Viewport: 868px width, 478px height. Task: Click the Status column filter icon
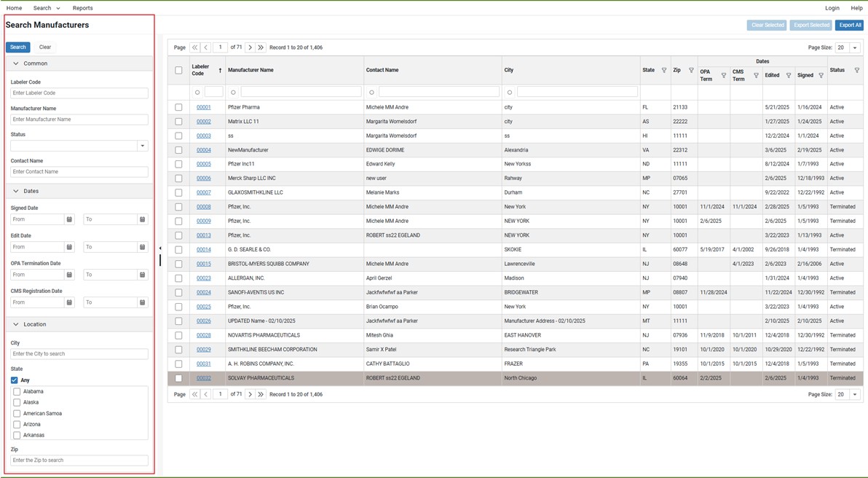[856, 71]
